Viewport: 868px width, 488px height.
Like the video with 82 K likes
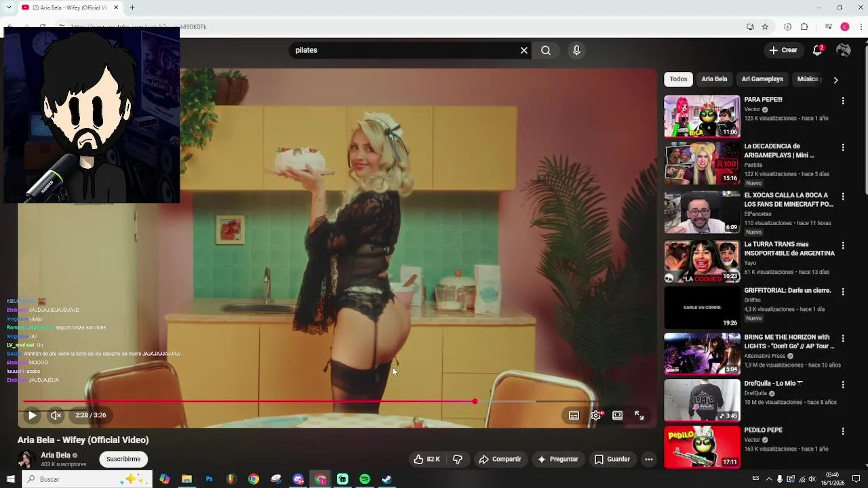tap(427, 459)
